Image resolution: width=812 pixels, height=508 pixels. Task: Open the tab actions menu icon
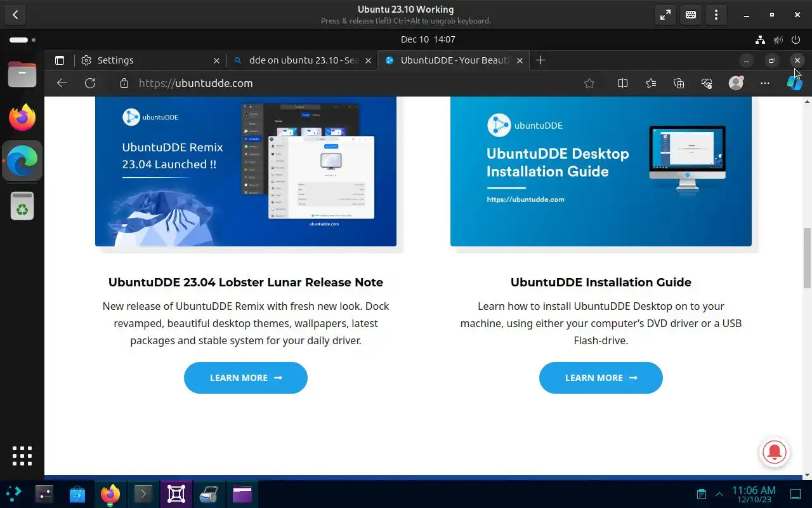click(x=60, y=60)
